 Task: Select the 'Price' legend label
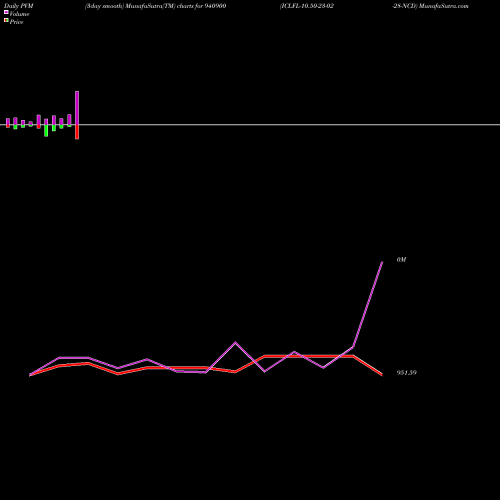click(x=16, y=22)
